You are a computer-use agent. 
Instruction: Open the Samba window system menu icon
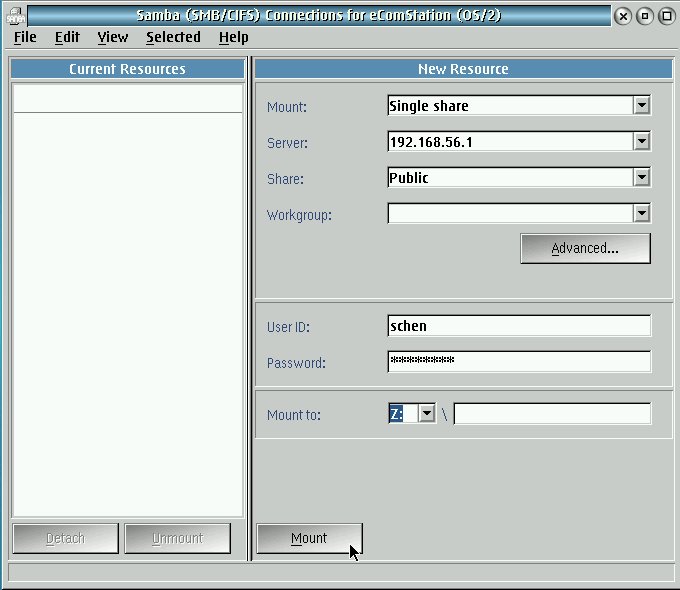click(x=16, y=16)
